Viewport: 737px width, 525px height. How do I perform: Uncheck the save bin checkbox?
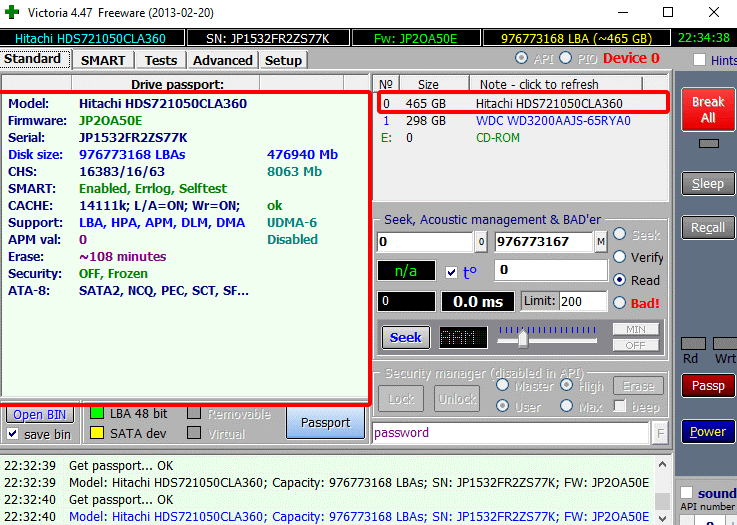coord(13,434)
